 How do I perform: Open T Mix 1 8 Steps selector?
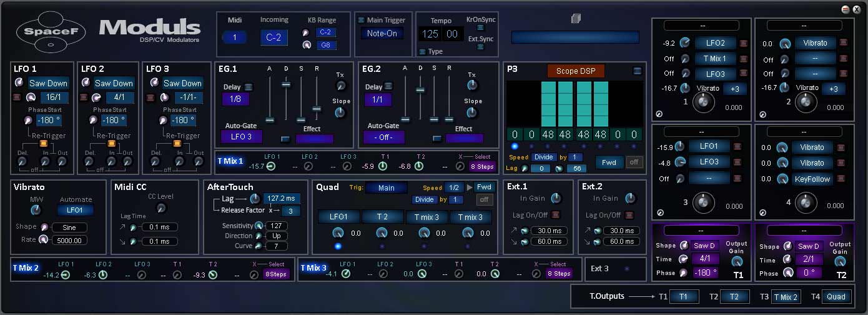click(x=481, y=166)
